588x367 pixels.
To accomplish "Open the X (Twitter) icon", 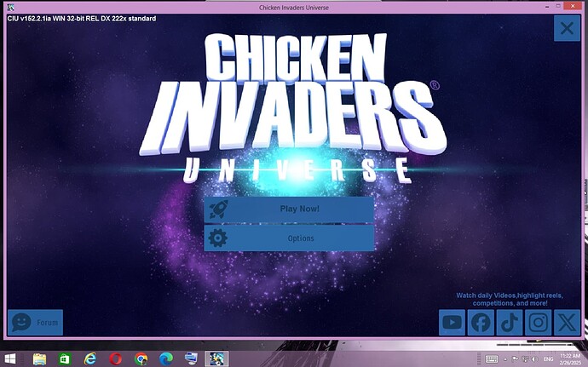I will point(566,323).
